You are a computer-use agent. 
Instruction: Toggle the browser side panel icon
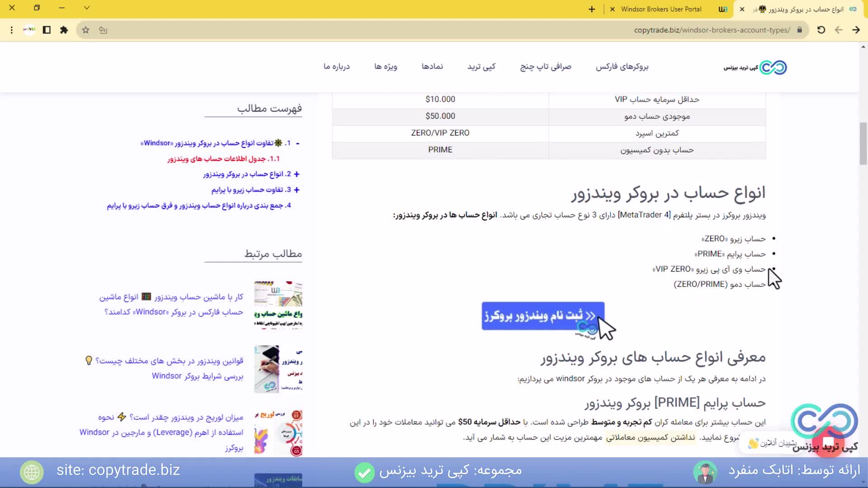pyautogui.click(x=47, y=30)
